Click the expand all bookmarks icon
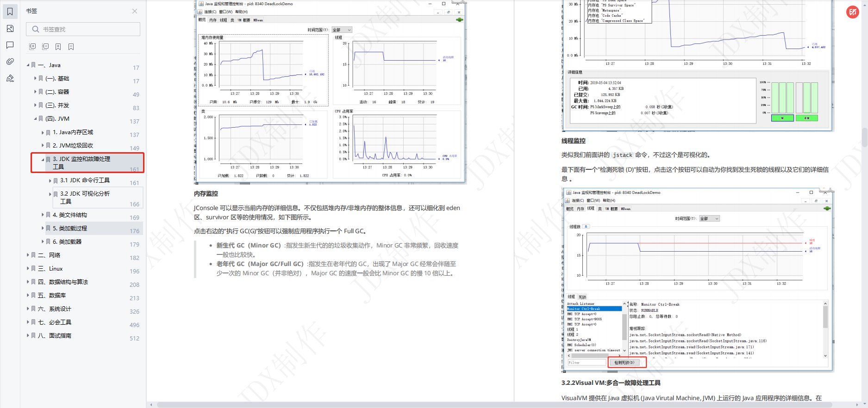 tap(32, 47)
